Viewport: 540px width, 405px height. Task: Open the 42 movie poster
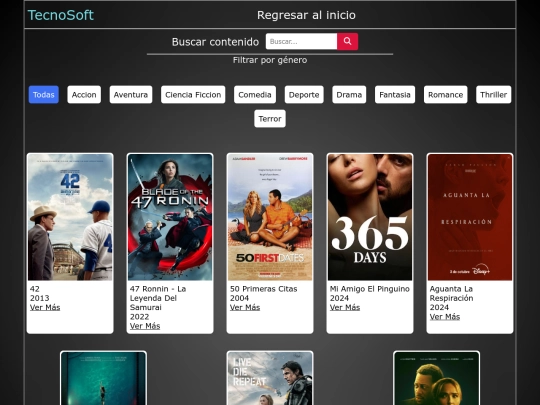70,217
